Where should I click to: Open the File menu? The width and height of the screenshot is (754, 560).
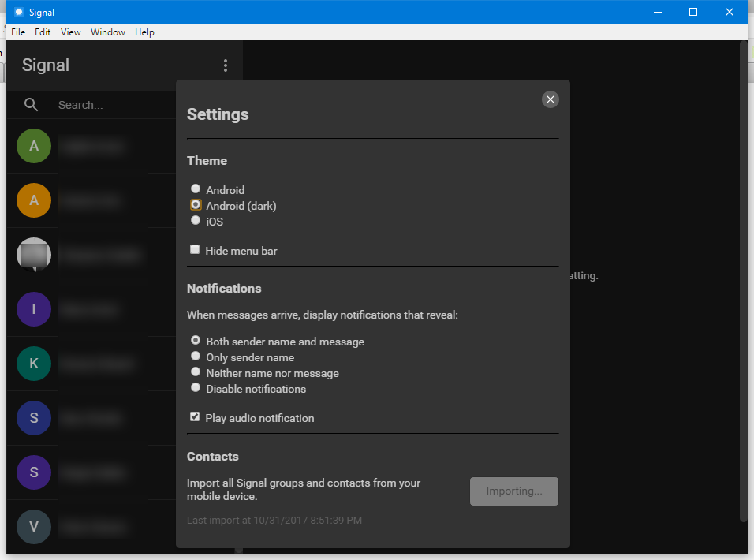click(x=18, y=32)
